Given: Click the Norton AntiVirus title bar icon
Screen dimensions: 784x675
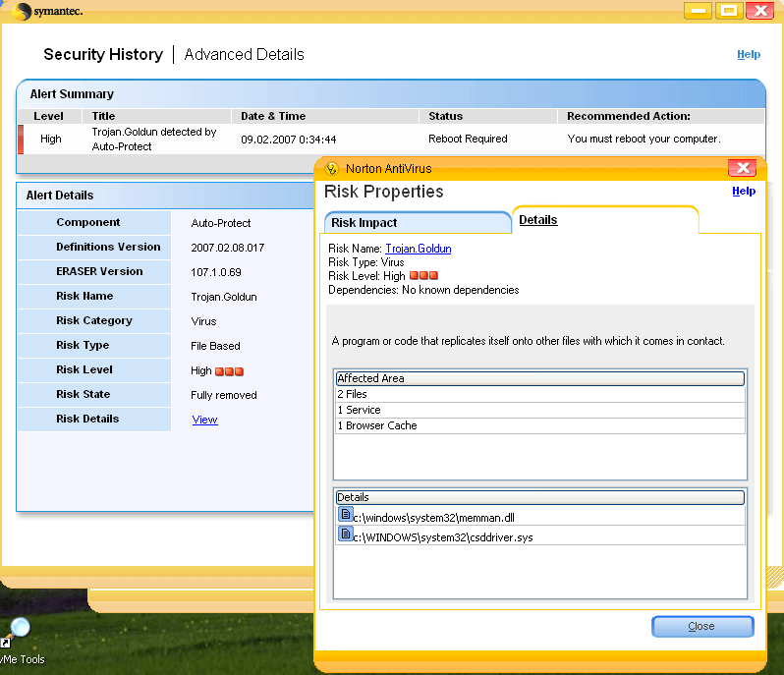Looking at the screenshot, I should 332,168.
